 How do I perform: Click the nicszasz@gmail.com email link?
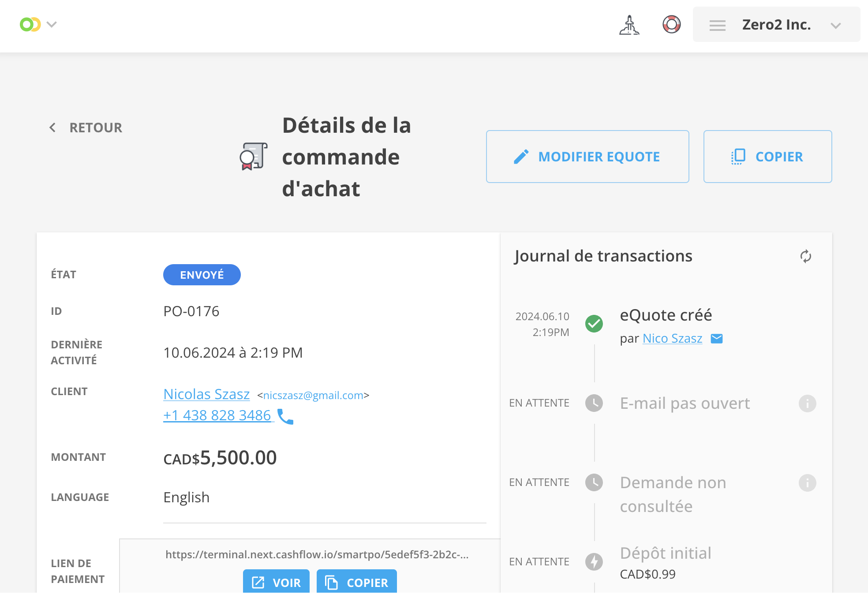pos(313,396)
